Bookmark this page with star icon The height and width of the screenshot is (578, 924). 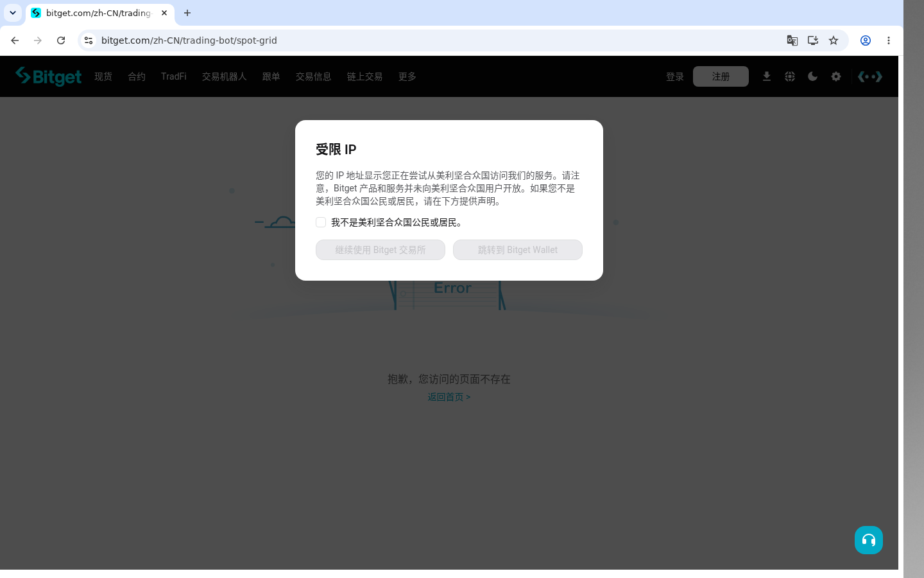pyautogui.click(x=834, y=40)
